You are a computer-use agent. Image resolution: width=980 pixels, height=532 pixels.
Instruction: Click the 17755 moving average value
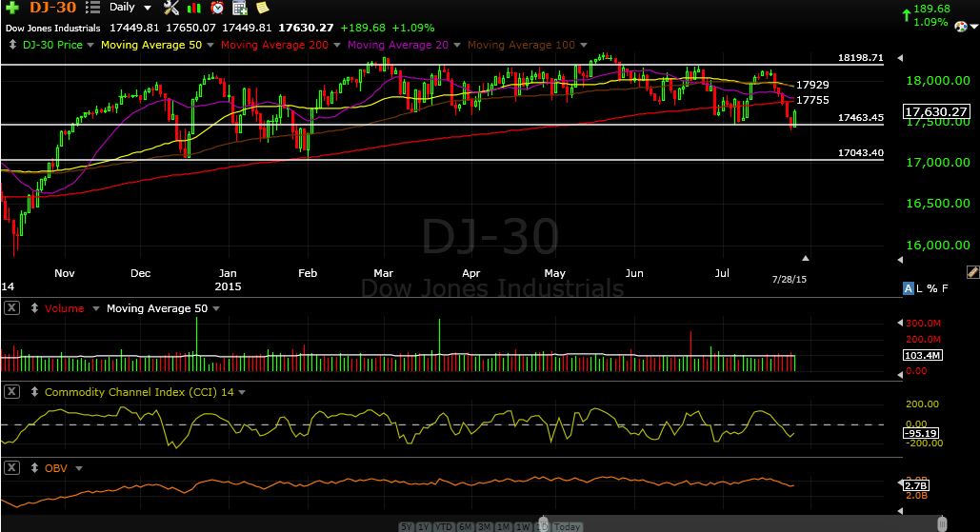coord(811,100)
